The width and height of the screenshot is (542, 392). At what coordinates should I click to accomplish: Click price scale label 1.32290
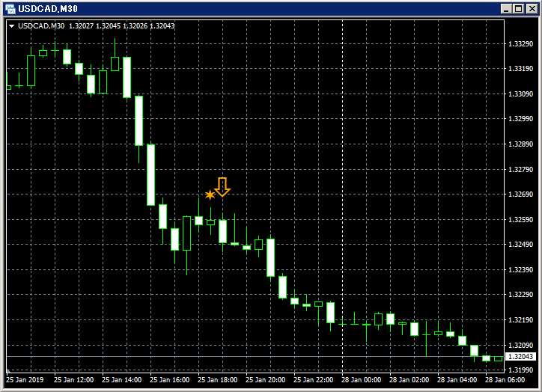(520, 295)
